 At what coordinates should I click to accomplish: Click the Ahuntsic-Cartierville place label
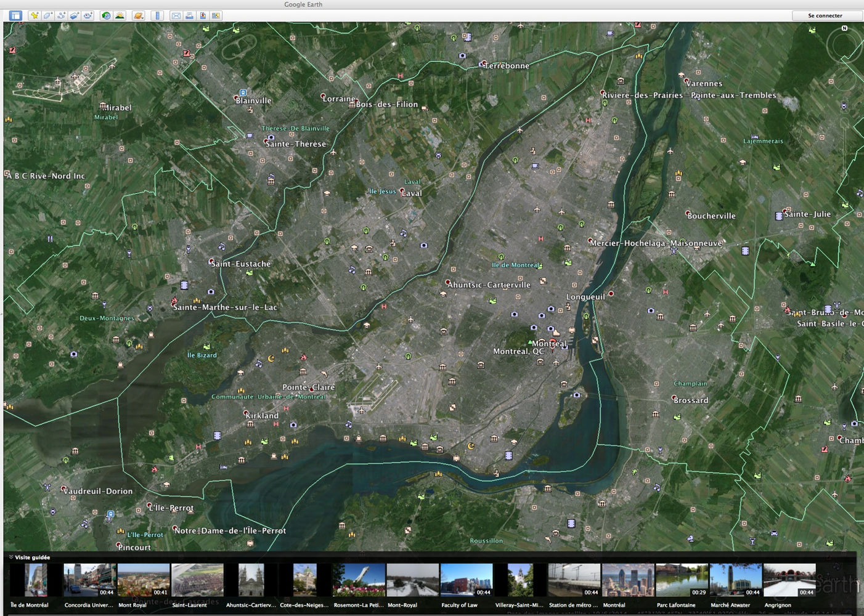[x=489, y=285]
